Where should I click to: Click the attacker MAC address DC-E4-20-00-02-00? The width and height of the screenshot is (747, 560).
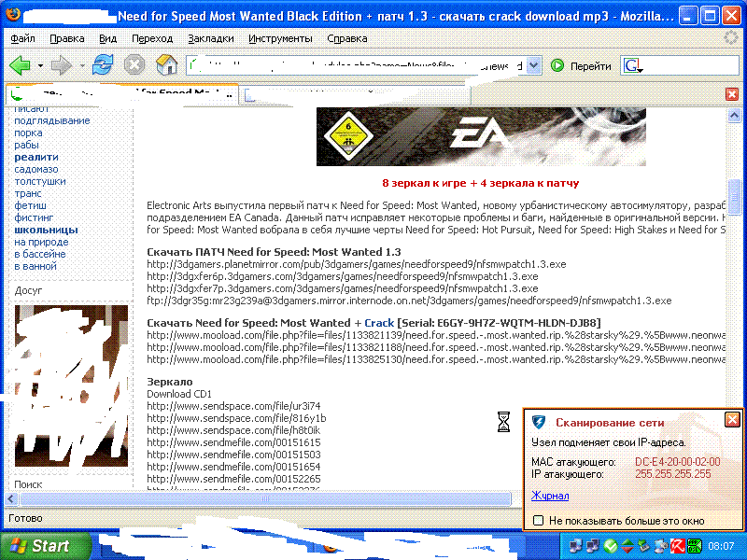click(x=678, y=461)
